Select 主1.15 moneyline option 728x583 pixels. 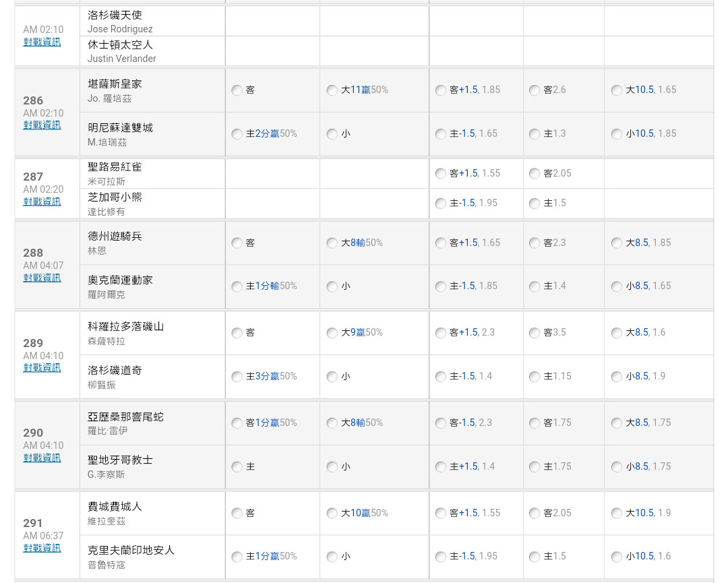tap(535, 377)
